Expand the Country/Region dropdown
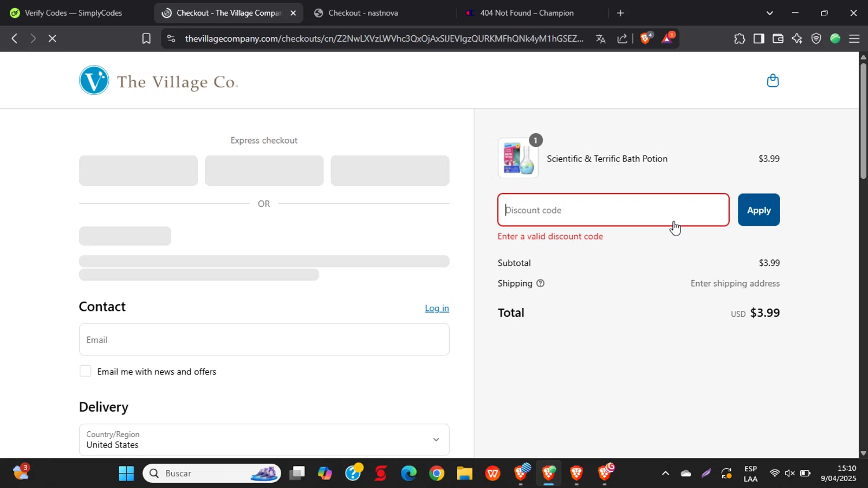 (x=264, y=440)
